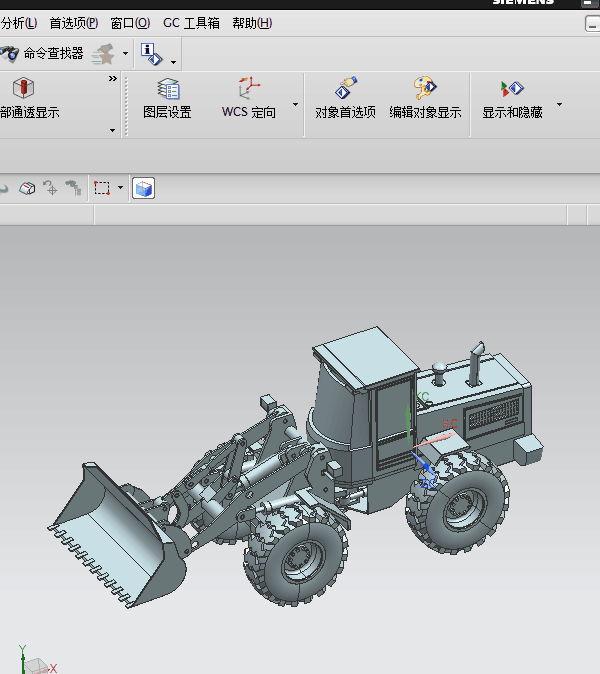Screen dimensions: 600x674
Task: Select the rear wheel of the loader
Action: pos(458,503)
